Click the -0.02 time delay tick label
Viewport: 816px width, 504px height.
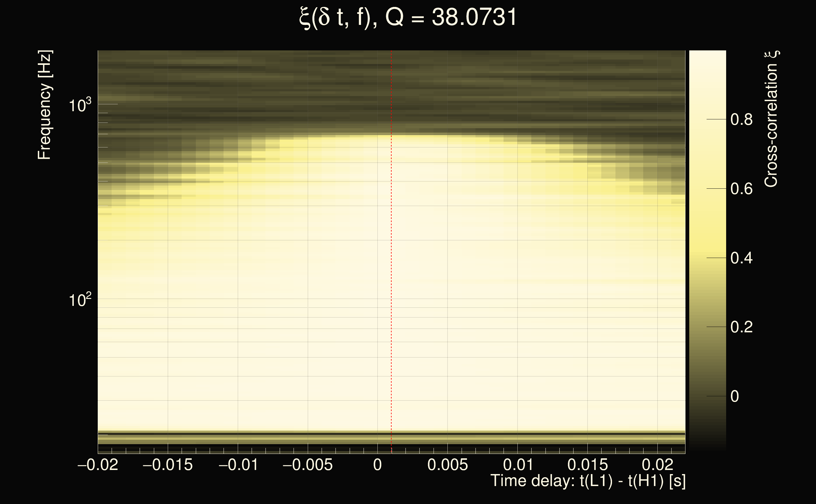click(98, 465)
